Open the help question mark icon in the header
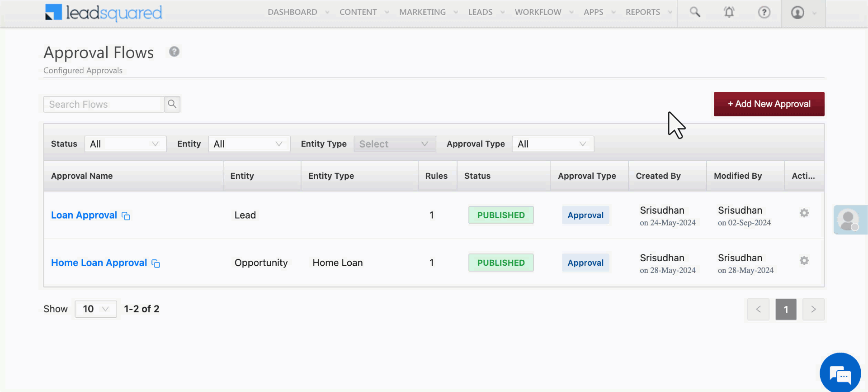This screenshot has width=868, height=392. 764,12
